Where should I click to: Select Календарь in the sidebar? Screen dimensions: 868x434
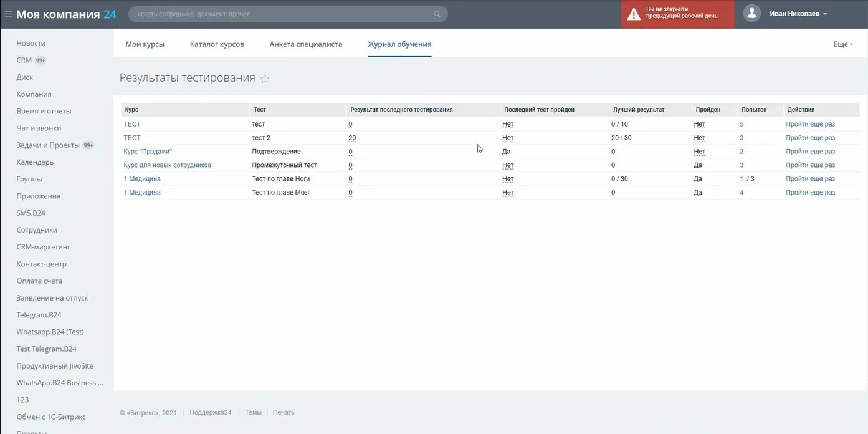click(x=35, y=162)
